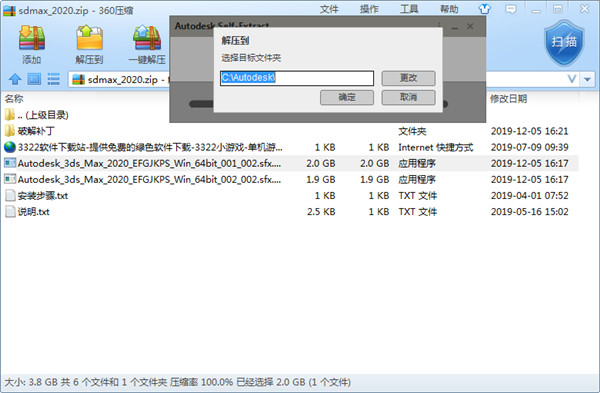Click the parent directory folder icon
The height and width of the screenshot is (393, 600).
pyautogui.click(x=10, y=114)
